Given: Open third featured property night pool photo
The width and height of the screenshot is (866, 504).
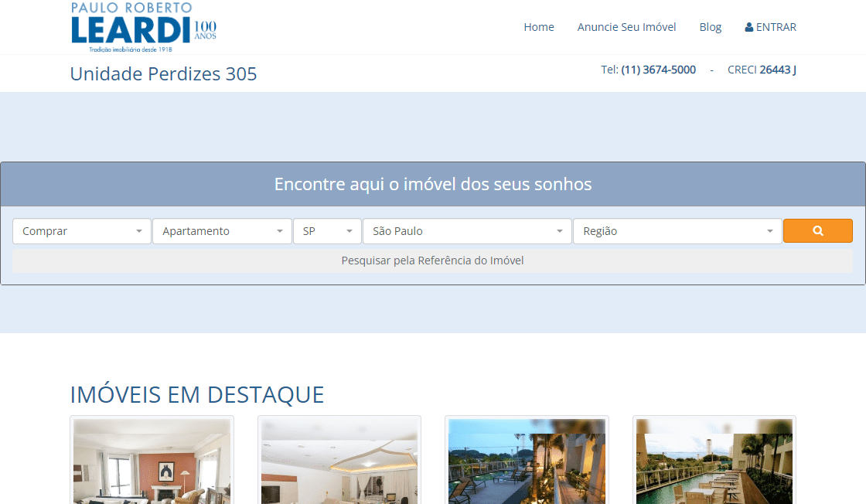Looking at the screenshot, I should [527, 461].
